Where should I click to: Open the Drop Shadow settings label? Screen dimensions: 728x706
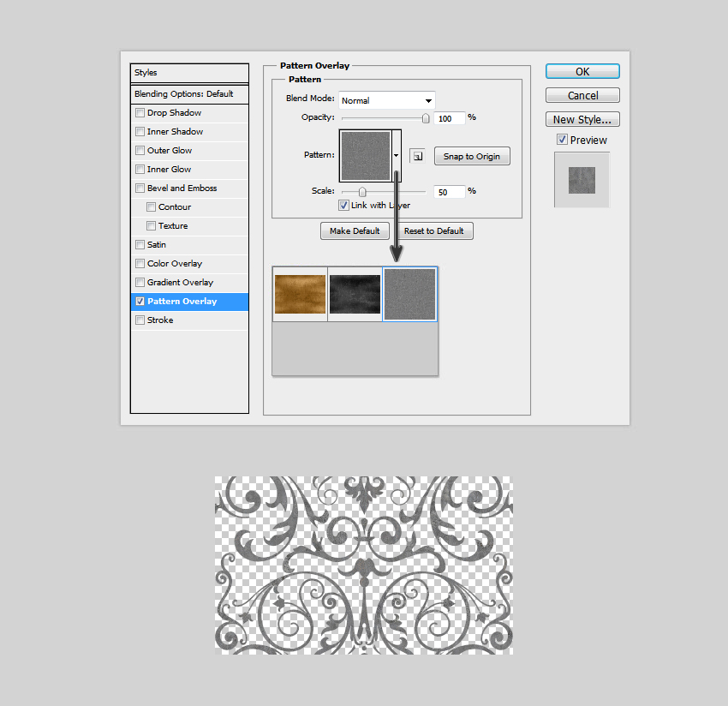coord(174,113)
